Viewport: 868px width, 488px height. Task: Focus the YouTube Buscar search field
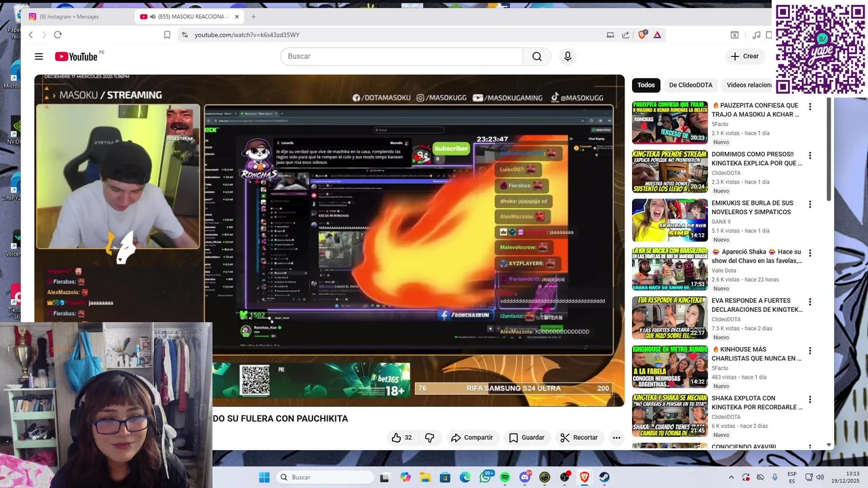coord(401,56)
